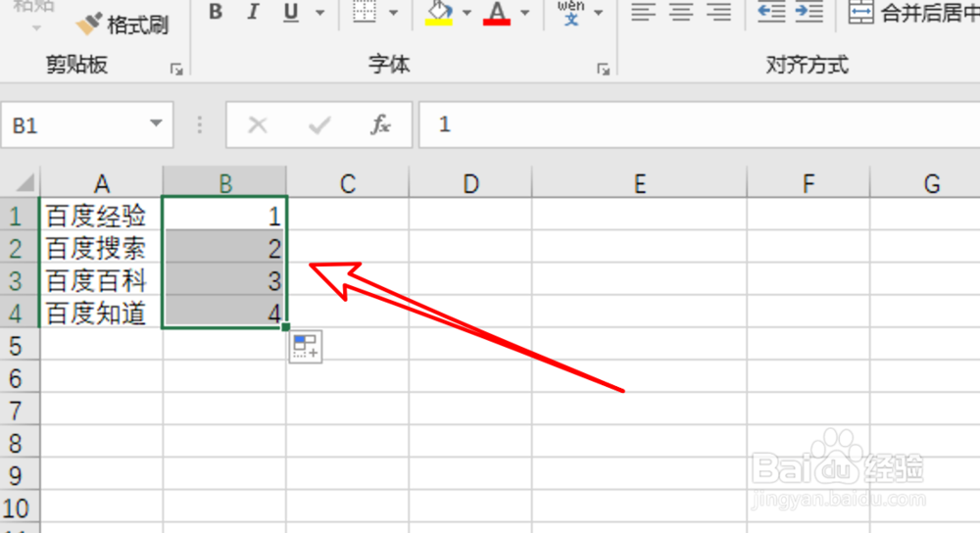Click Merge and Center (合并后居中)
980x533 pixels.
[x=913, y=13]
